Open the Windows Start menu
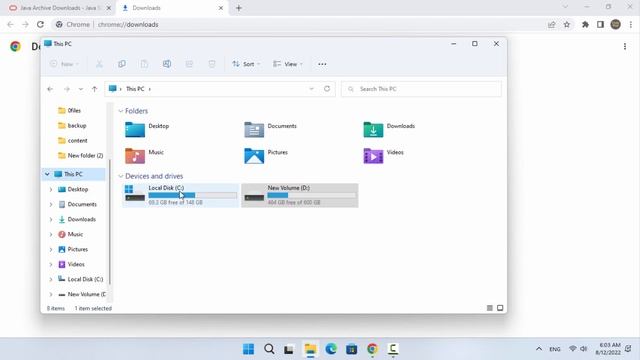640x360 pixels. point(249,349)
